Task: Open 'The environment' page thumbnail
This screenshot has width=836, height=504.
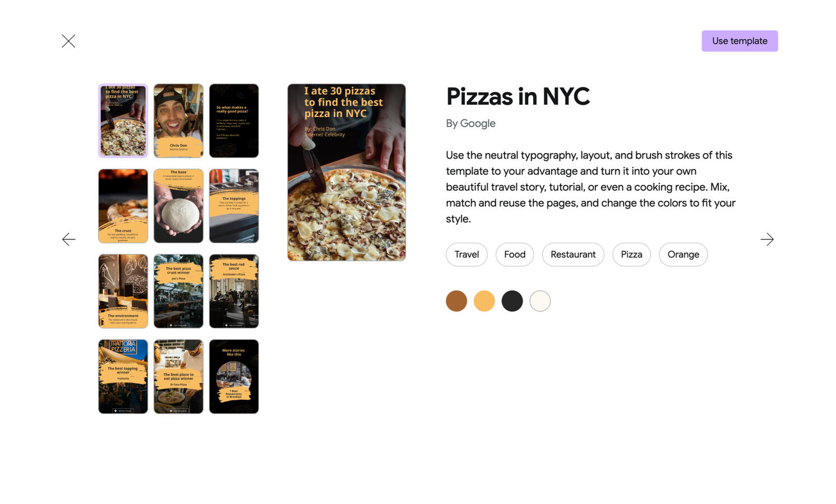Action: coord(123,291)
